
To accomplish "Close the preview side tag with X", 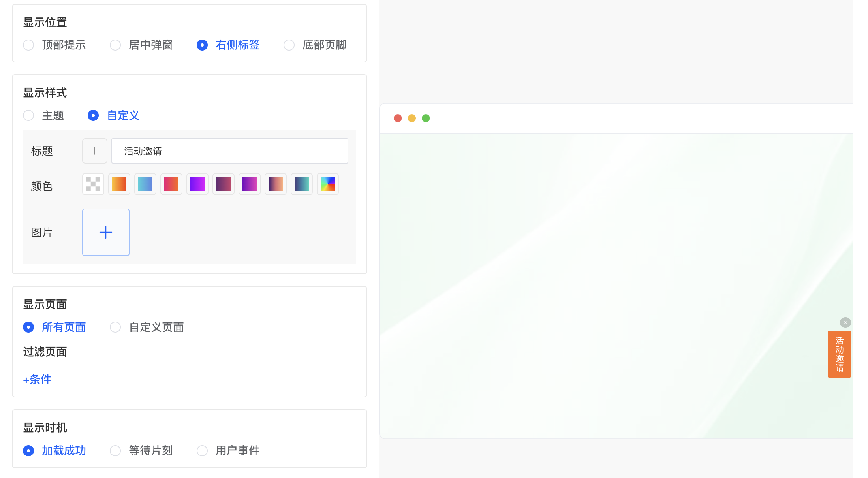I will pyautogui.click(x=845, y=323).
